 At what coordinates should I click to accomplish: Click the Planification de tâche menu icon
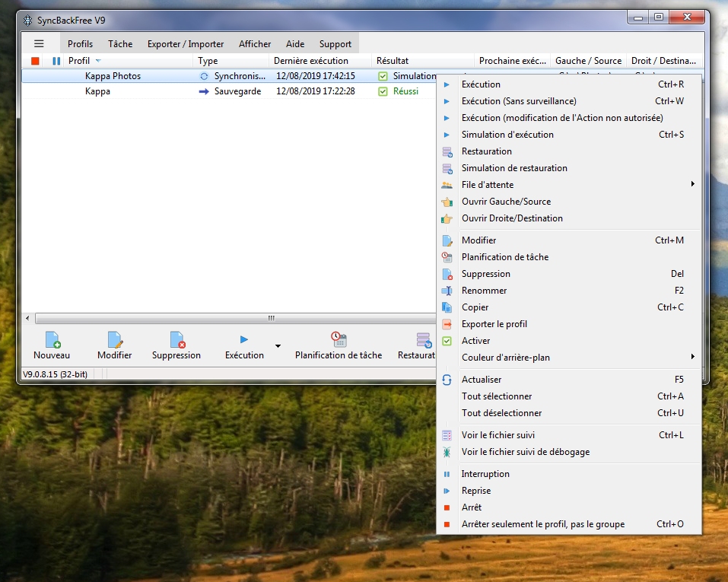[x=447, y=257]
